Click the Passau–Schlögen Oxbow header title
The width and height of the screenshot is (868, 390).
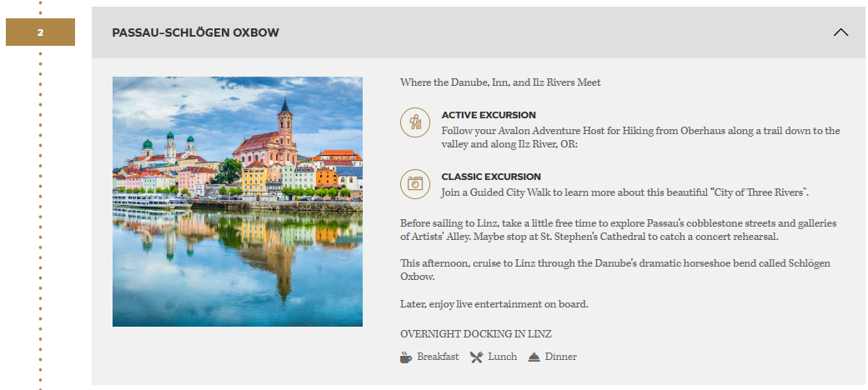tap(195, 32)
